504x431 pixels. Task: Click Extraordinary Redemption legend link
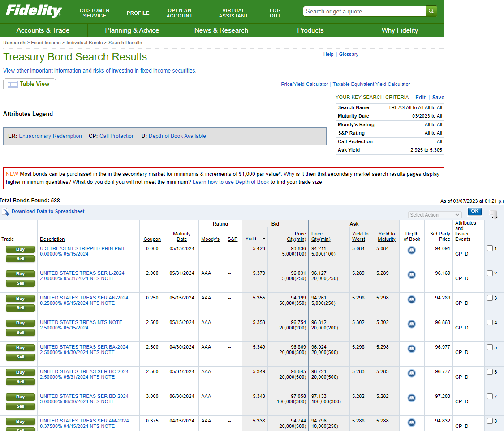[51, 136]
